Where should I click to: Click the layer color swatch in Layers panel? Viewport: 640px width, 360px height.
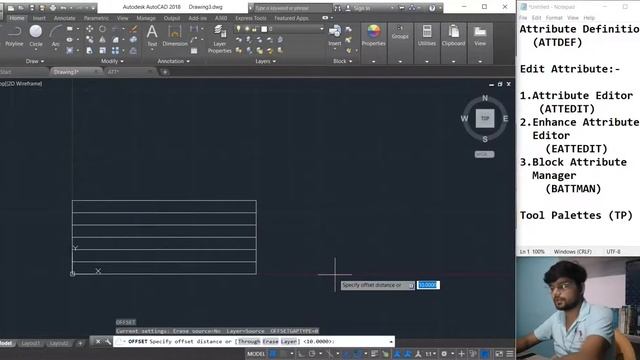tap(264, 29)
